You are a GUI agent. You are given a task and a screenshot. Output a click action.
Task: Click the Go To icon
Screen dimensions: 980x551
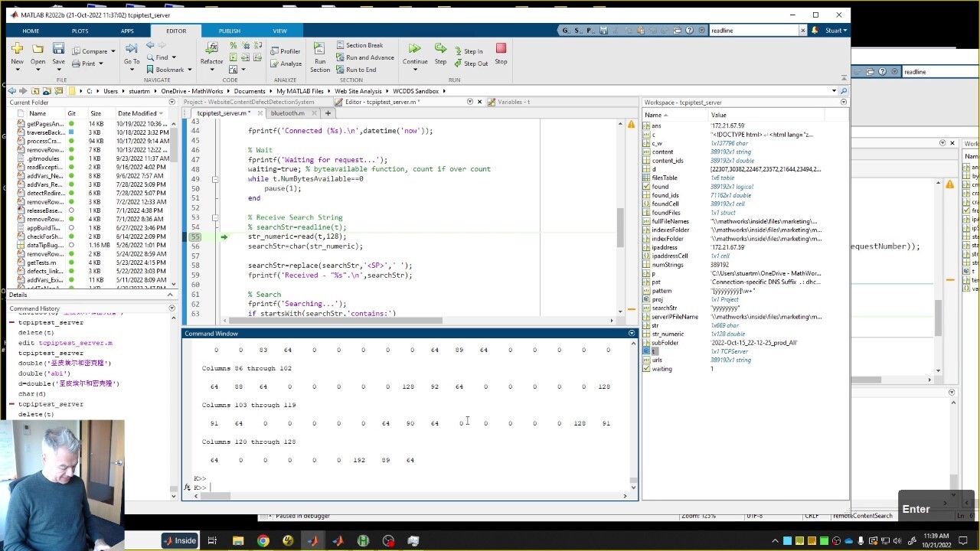point(132,48)
